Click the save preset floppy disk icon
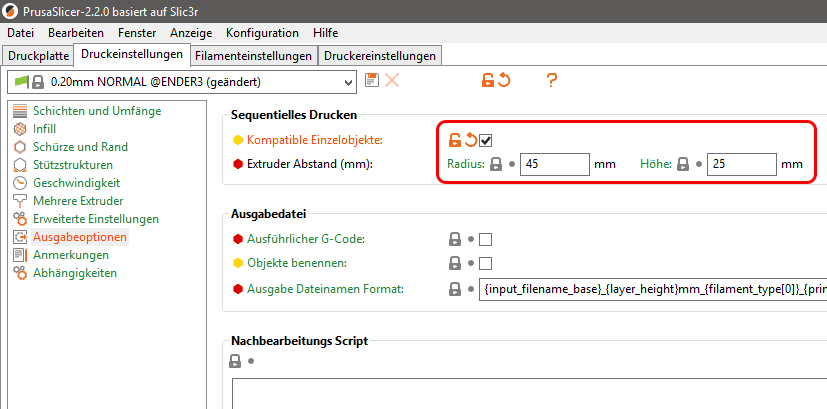This screenshot has width=827, height=409. [x=372, y=81]
